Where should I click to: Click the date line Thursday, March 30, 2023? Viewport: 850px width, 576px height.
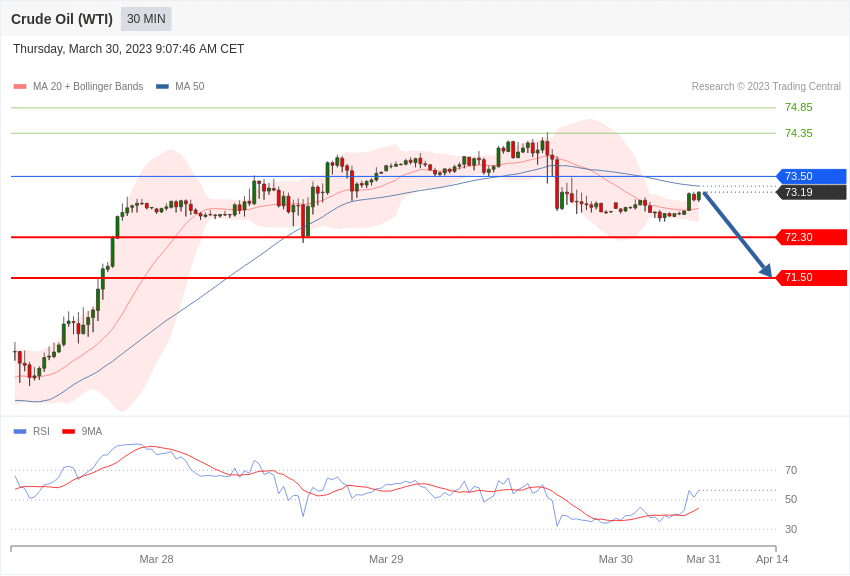click(128, 49)
